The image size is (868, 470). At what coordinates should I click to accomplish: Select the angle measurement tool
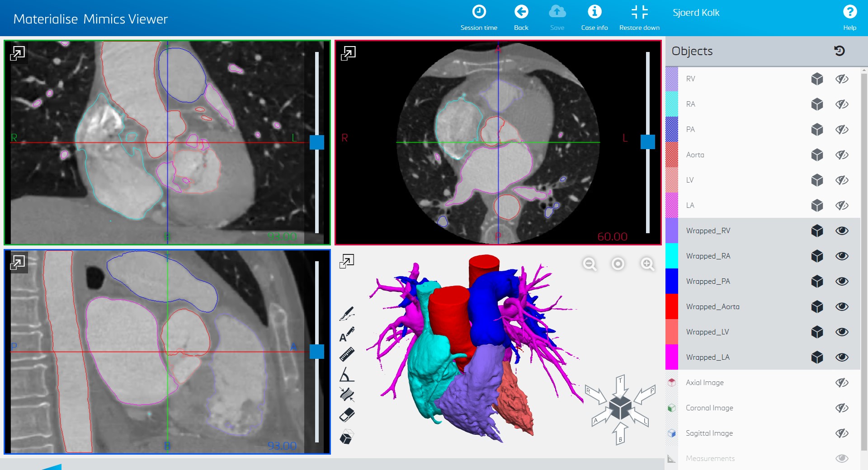click(x=347, y=375)
